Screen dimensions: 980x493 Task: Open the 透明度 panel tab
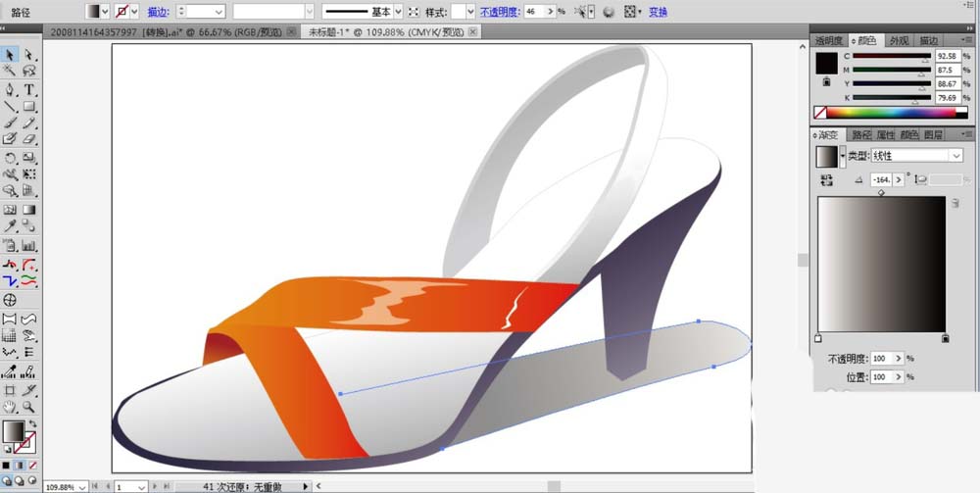pos(829,40)
